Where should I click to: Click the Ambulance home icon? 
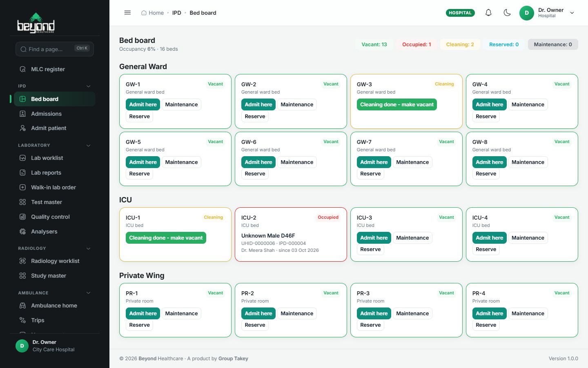[x=23, y=305]
